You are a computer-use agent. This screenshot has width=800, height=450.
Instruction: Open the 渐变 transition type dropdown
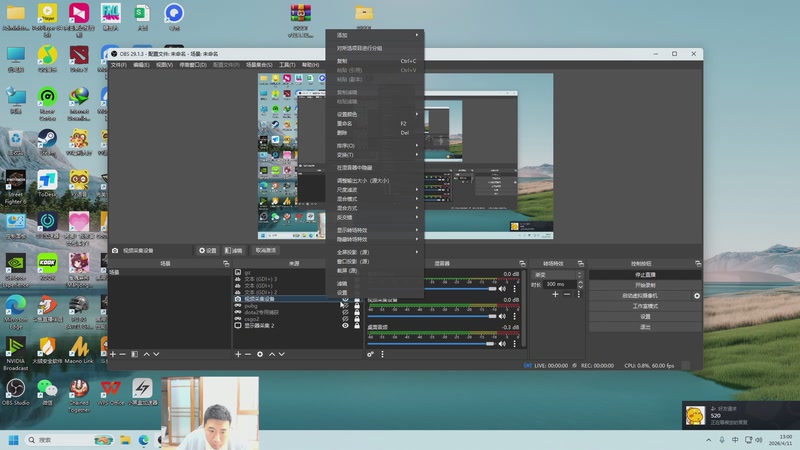pyautogui.click(x=557, y=274)
